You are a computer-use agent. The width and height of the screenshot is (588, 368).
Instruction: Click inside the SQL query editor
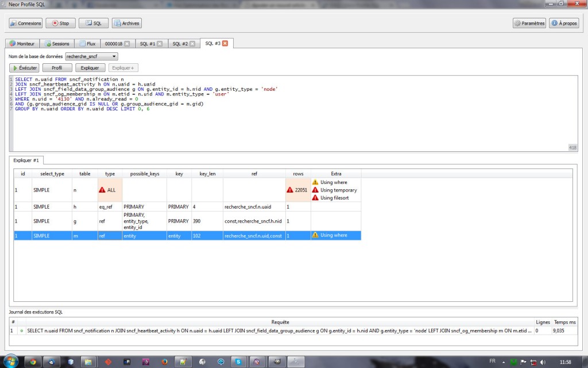[287, 126]
